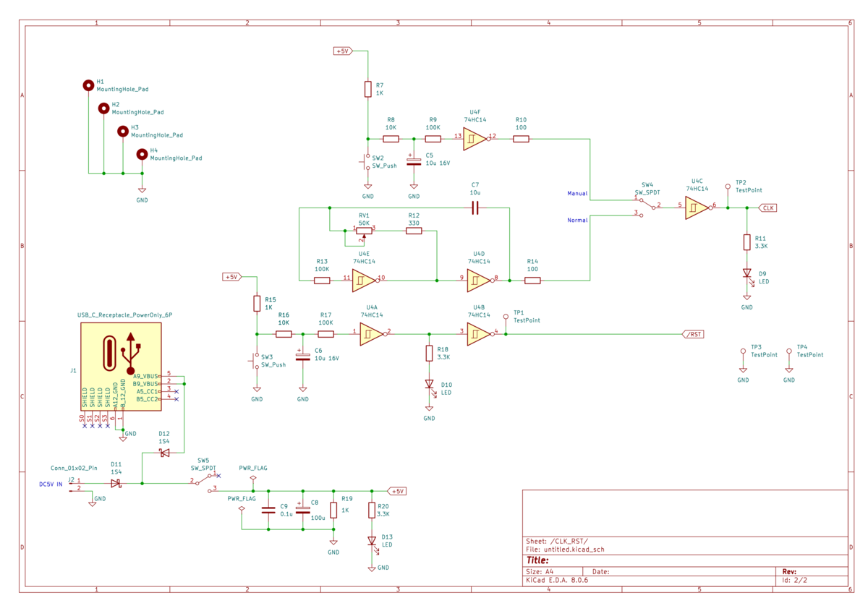The width and height of the screenshot is (868, 611).
Task: Select the C9 0.1u capacitor symbol
Action: 268,510
